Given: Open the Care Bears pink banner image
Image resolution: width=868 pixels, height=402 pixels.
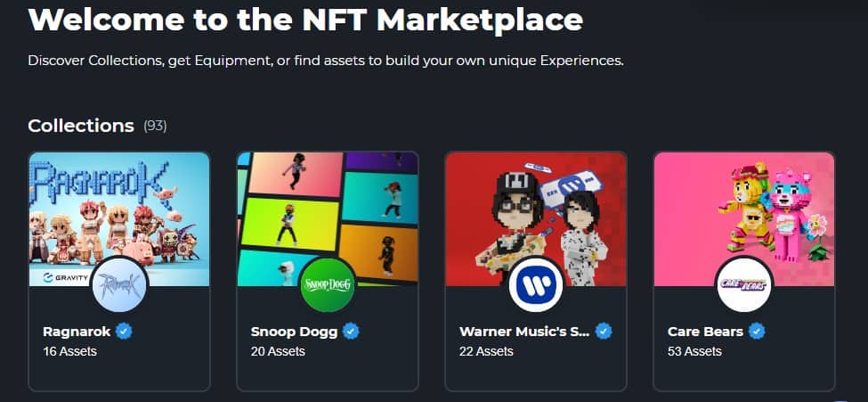Looking at the screenshot, I should [744, 219].
